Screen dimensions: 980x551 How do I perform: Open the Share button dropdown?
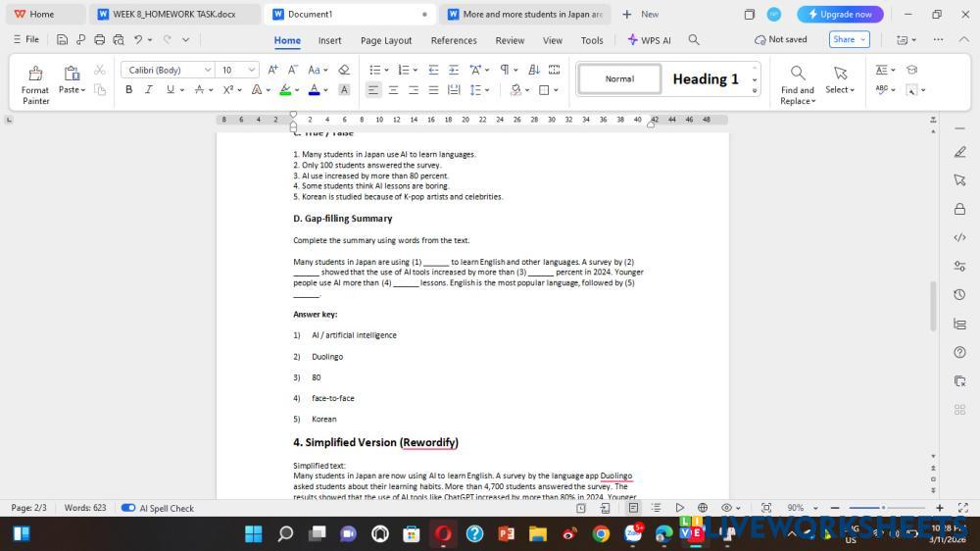(x=849, y=39)
